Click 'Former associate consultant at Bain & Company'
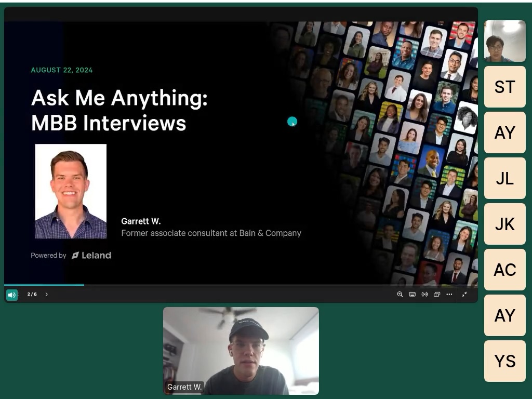 point(211,233)
